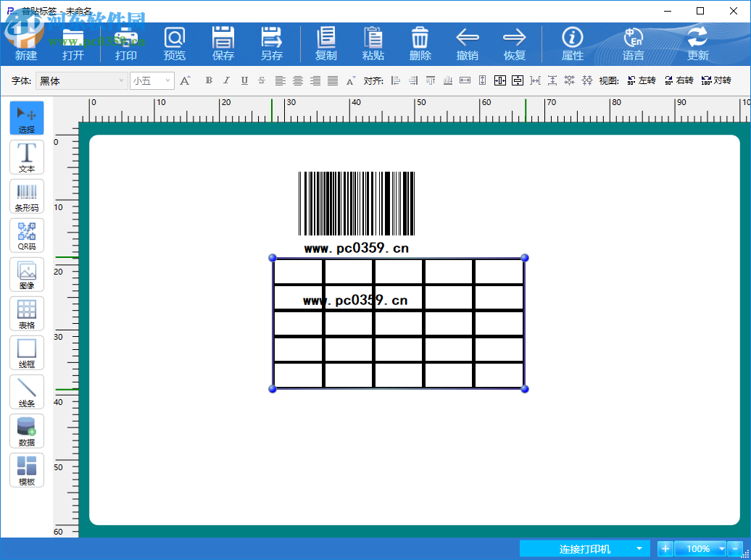Select the barcode object on canvas
Image resolution: width=751 pixels, height=560 pixels.
coord(357,204)
